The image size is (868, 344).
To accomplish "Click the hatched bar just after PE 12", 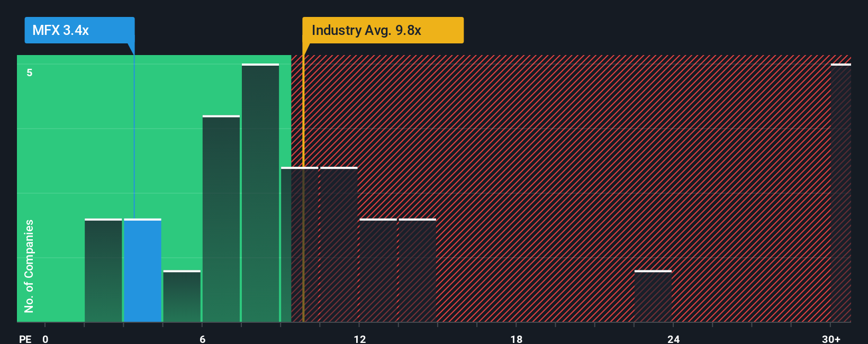I will click(x=378, y=270).
